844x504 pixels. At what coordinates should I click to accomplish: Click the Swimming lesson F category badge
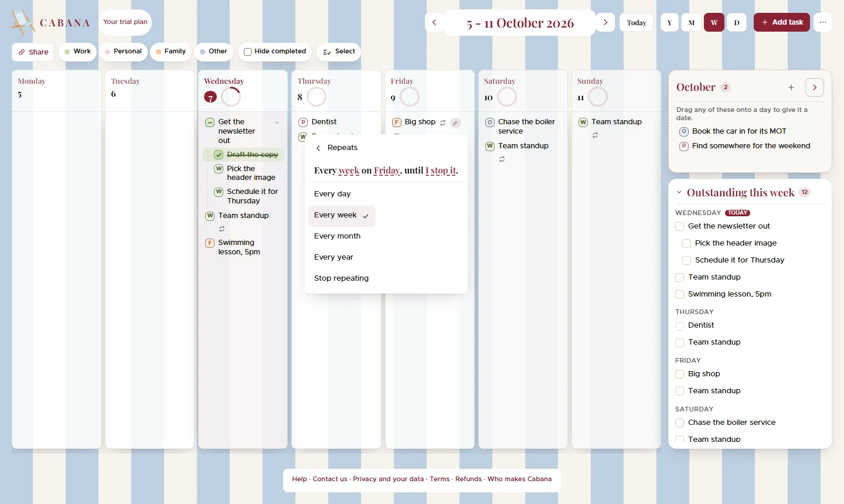click(210, 243)
